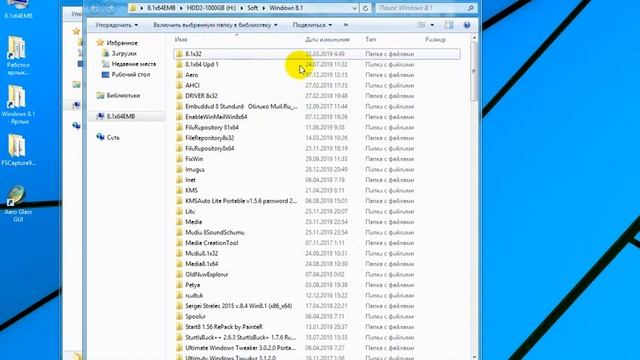This screenshot has width=640, height=360.
Task: Select 8.1x64EMB computer in navigation pane
Action: point(121,116)
